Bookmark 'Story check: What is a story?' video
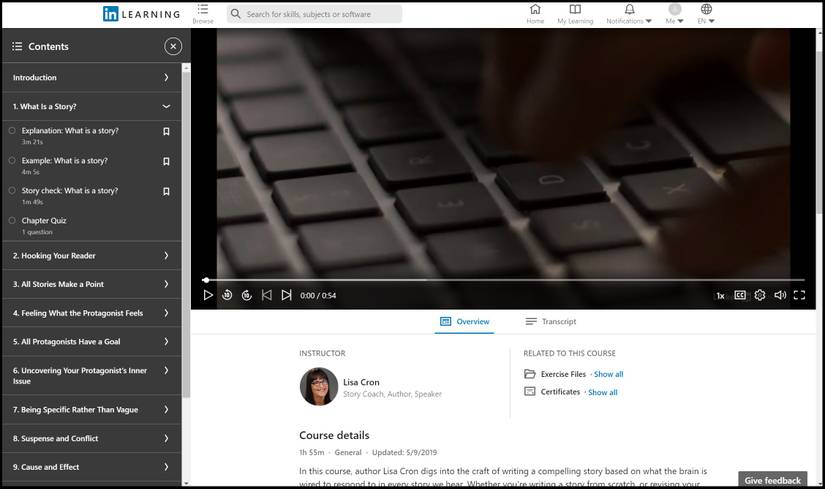Viewport: 825px width, 489px height. [x=166, y=191]
